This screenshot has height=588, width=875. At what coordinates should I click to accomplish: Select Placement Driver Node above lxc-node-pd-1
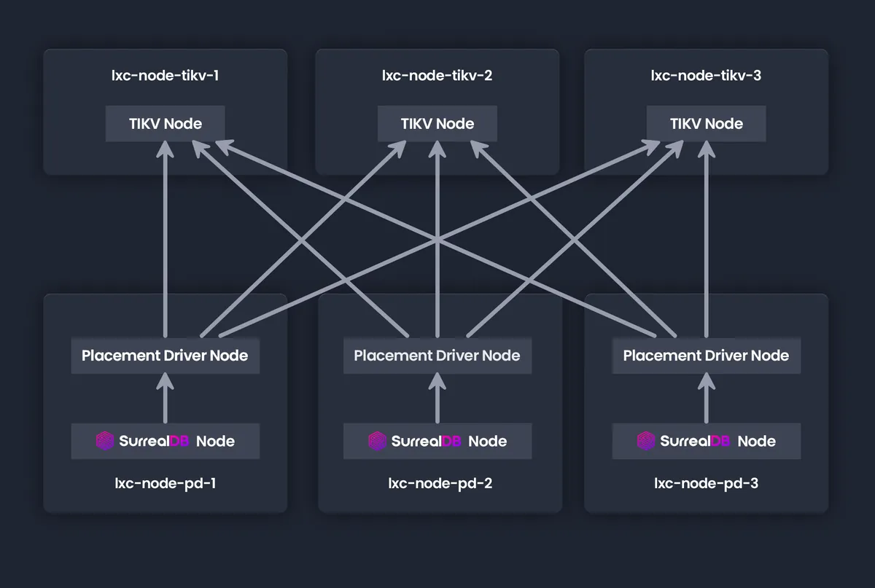166,356
